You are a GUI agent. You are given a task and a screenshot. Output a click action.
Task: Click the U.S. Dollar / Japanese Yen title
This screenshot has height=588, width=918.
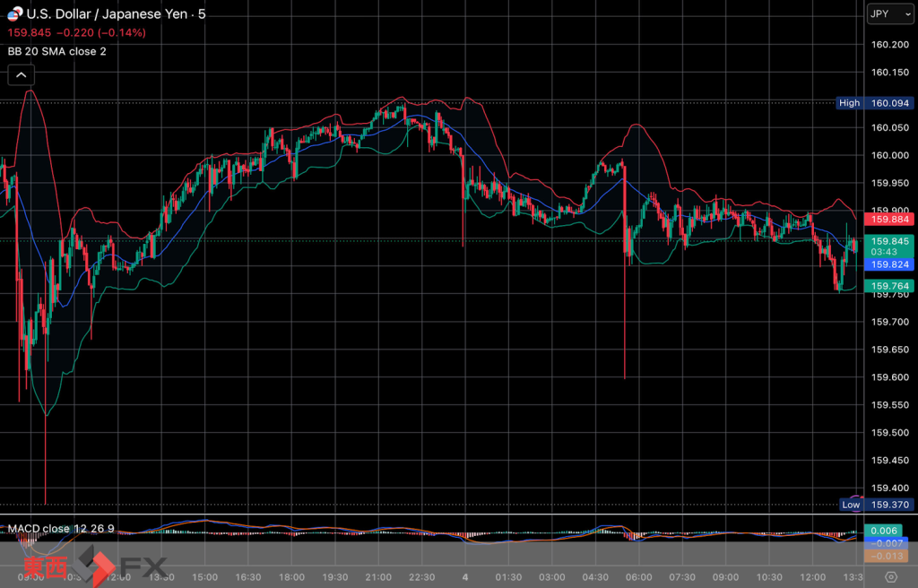tap(107, 14)
